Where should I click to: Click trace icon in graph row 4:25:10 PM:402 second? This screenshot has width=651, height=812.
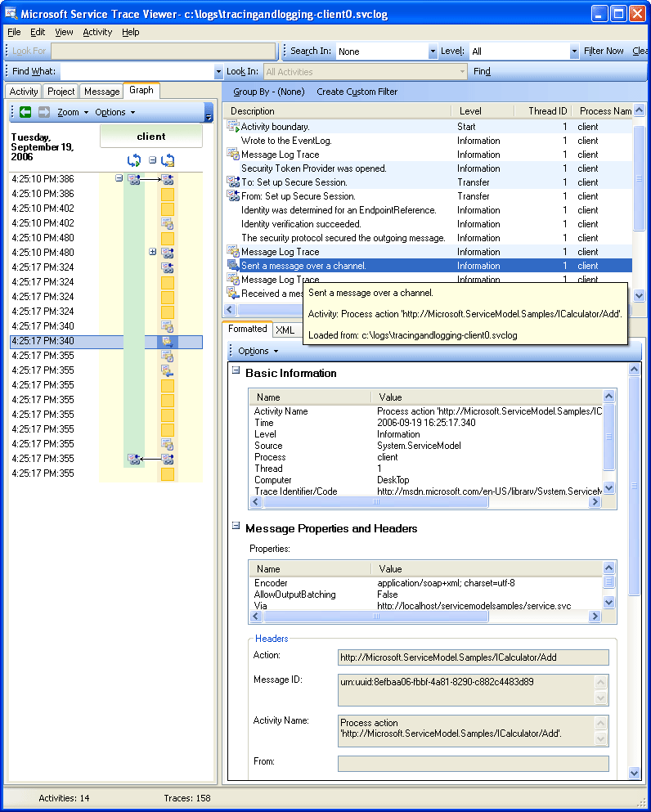coord(167,224)
